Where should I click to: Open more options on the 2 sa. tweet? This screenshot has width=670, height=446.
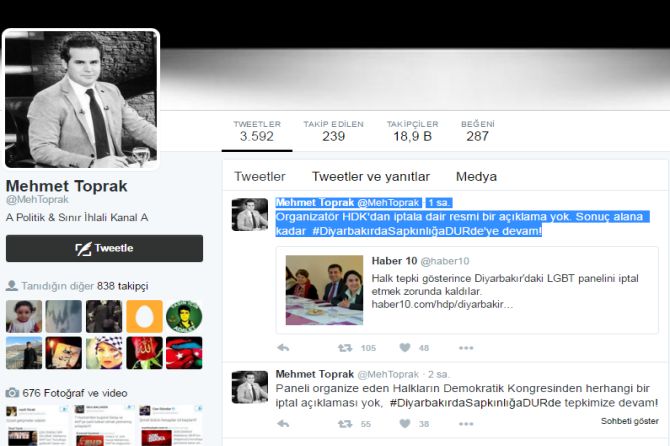(466, 424)
